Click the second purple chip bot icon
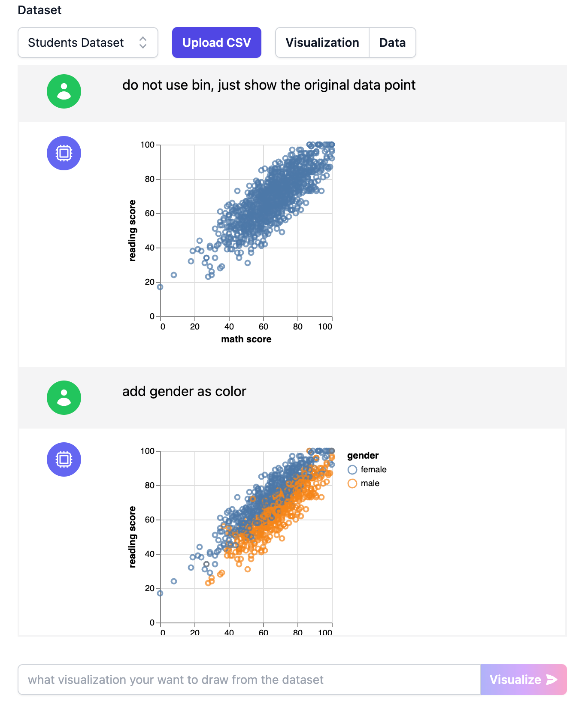 [x=64, y=459]
